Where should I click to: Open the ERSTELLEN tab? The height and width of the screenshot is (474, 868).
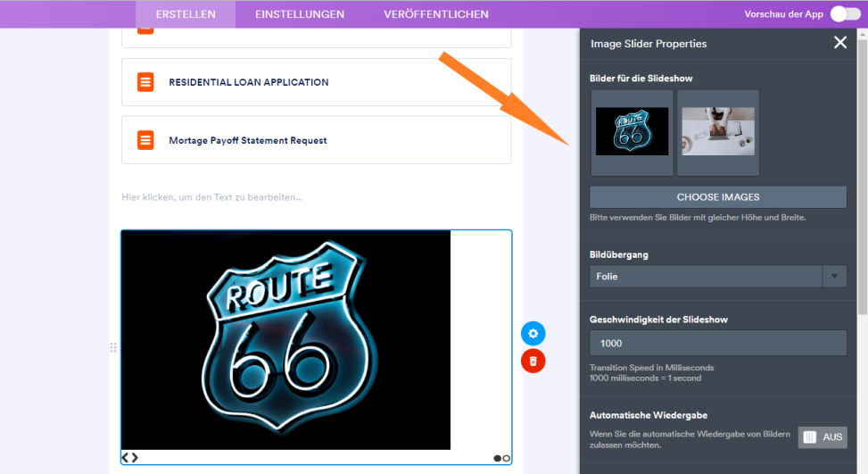click(186, 14)
